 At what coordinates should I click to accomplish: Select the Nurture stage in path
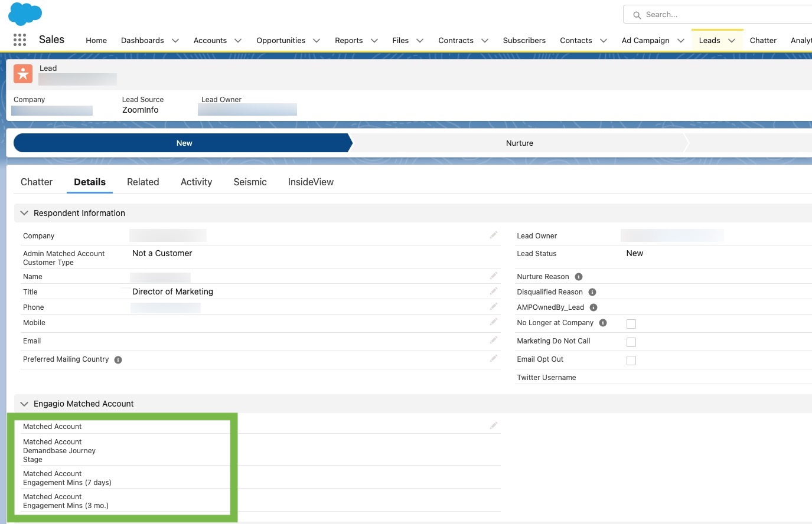[x=520, y=143]
